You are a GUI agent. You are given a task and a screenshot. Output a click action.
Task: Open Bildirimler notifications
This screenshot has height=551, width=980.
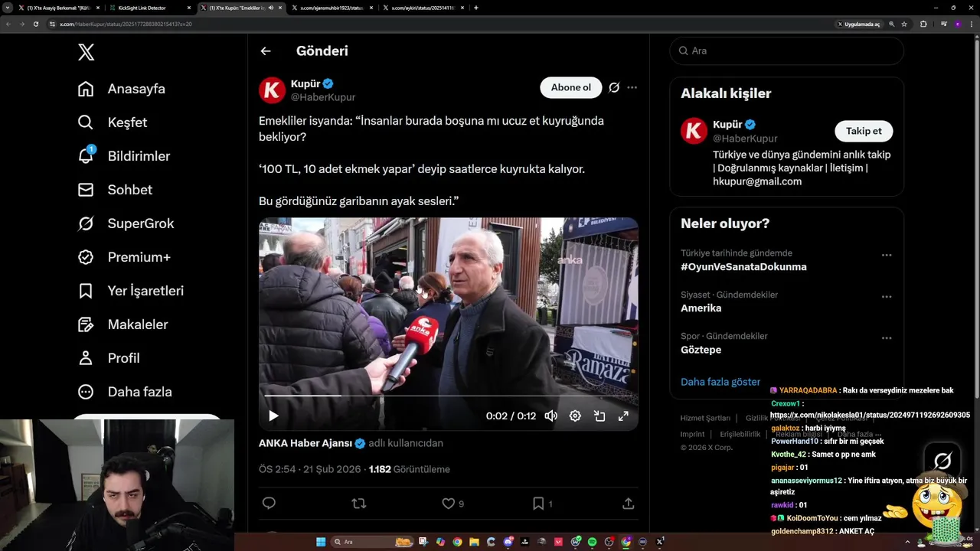point(124,156)
